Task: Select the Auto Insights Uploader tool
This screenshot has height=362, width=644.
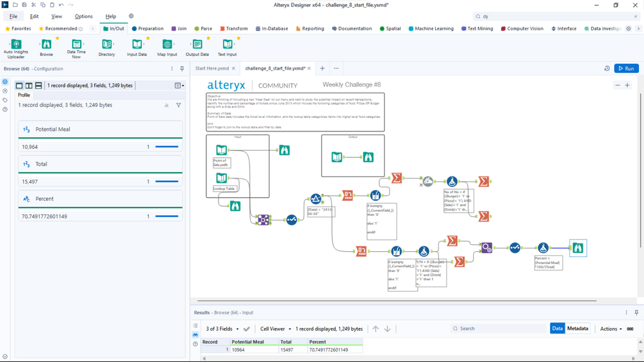Action: (16, 48)
